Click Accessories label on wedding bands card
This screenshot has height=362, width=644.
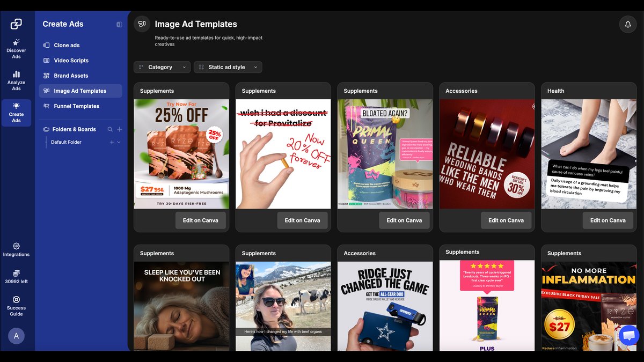(462, 91)
